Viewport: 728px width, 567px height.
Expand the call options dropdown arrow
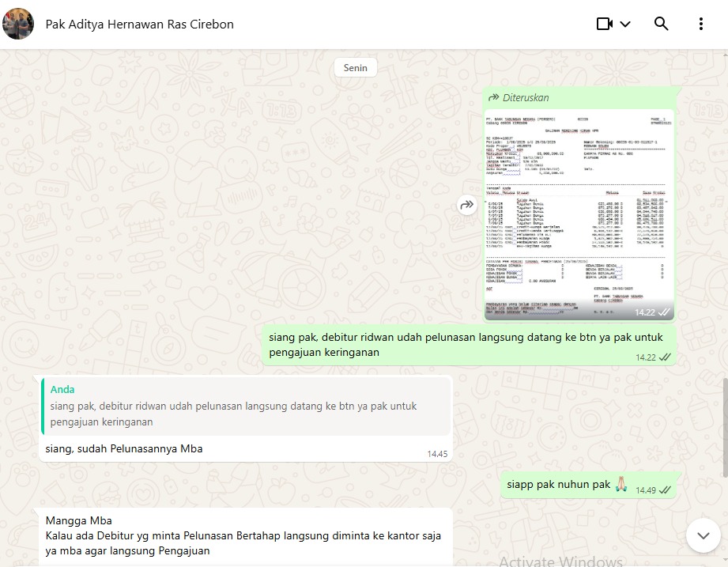click(625, 24)
